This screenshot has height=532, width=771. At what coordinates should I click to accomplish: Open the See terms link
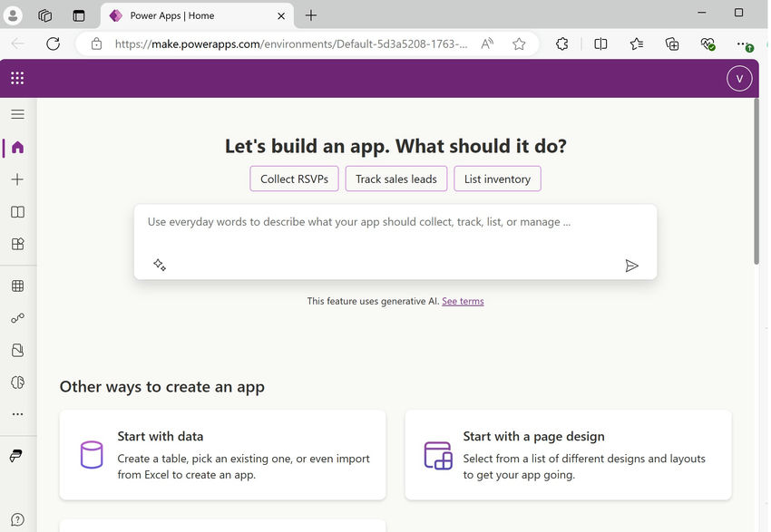(463, 301)
